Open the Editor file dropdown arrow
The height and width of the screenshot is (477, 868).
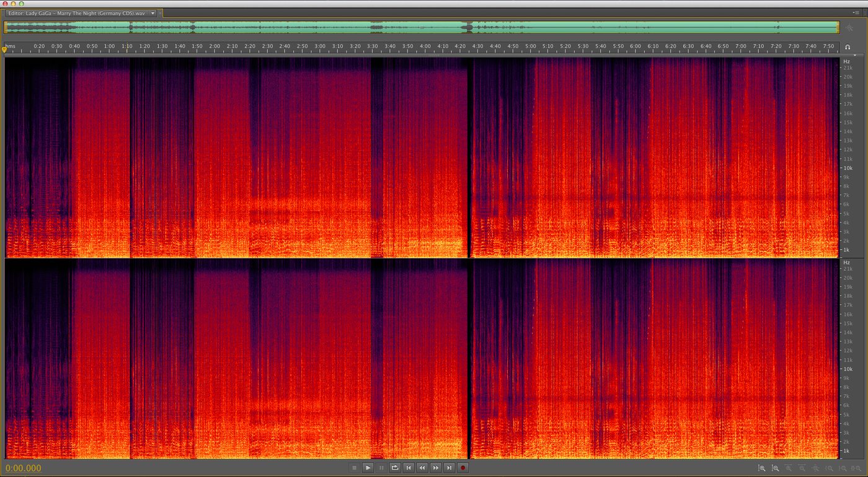[153, 12]
